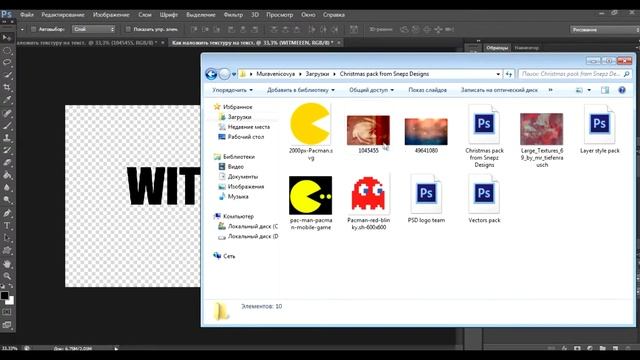Select the 1045455 image thumbnail
This screenshot has height=360, width=640.
pyautogui.click(x=368, y=130)
